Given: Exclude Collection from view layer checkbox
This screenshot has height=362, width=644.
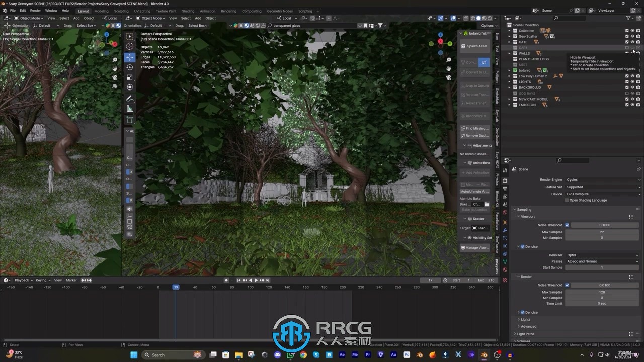Looking at the screenshot, I should click(x=627, y=31).
